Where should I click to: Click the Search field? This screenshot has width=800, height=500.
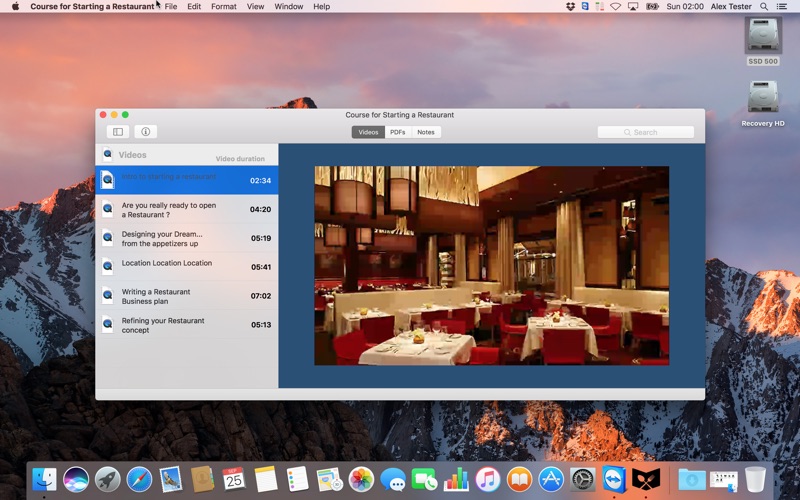(x=645, y=132)
